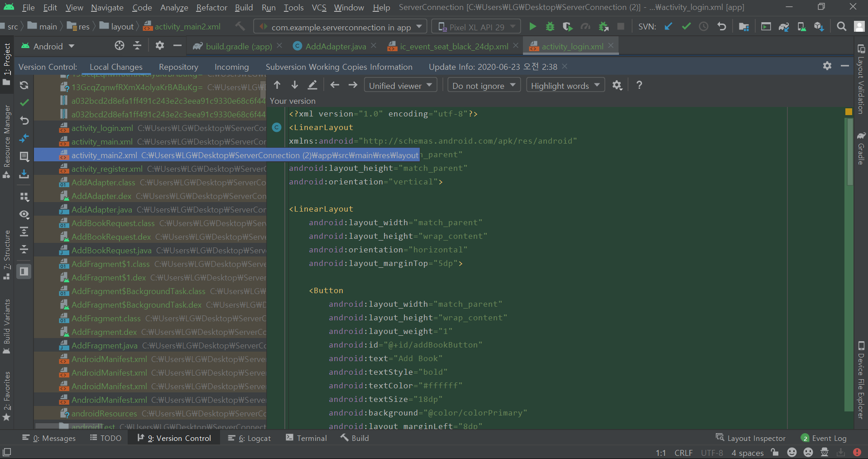Click the UTF-8 encoding in status bar

(x=712, y=453)
